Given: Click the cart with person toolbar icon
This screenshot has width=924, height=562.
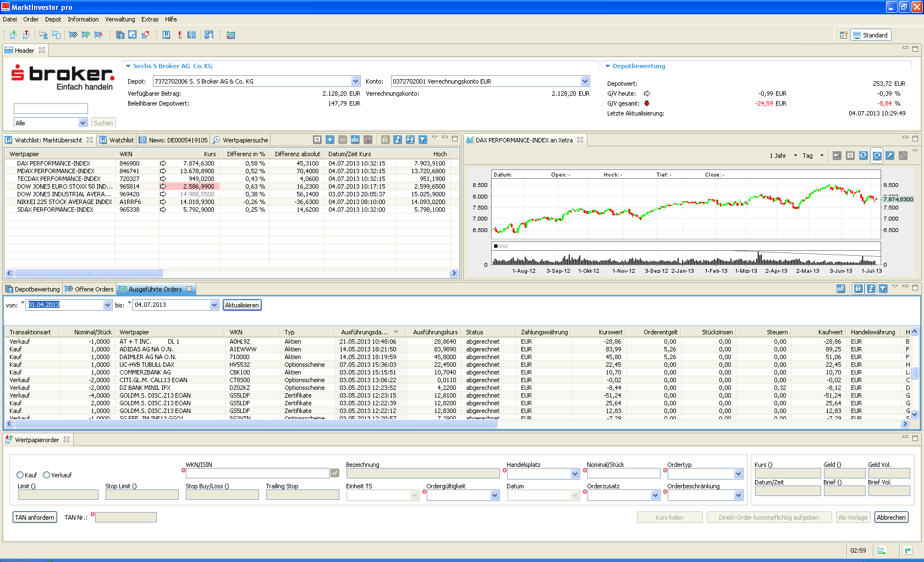Looking at the screenshot, I should coord(43,35).
